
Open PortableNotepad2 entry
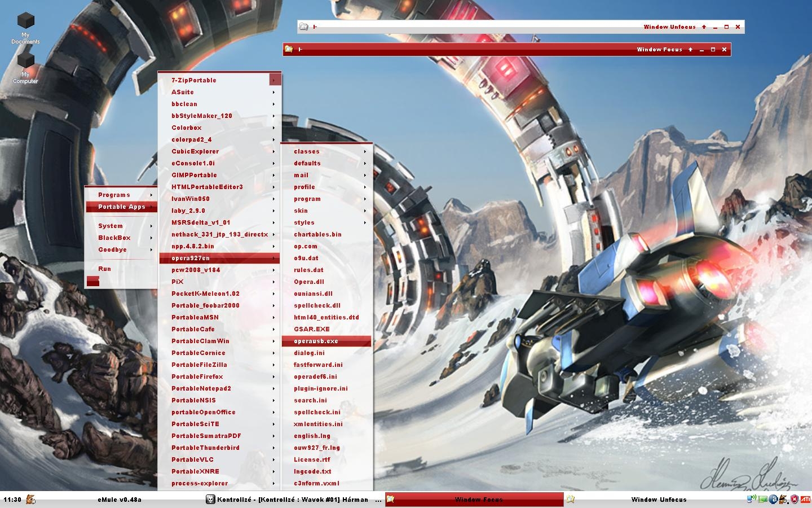point(219,389)
